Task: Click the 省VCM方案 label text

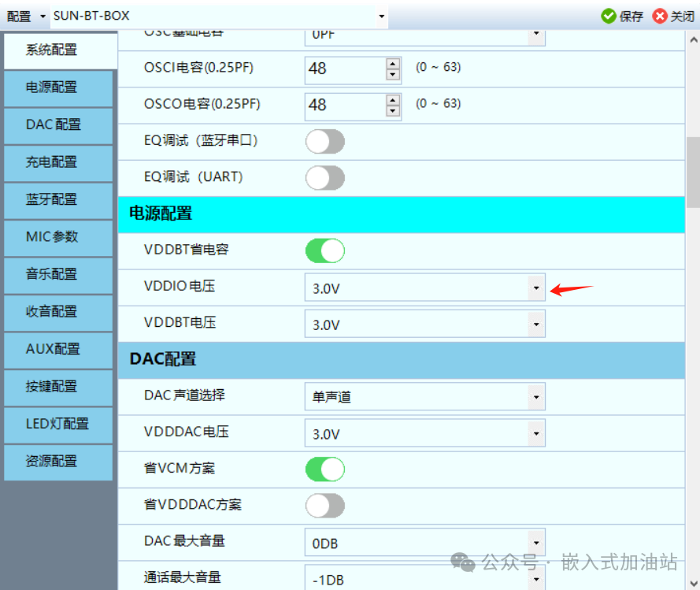Action: coord(180,468)
